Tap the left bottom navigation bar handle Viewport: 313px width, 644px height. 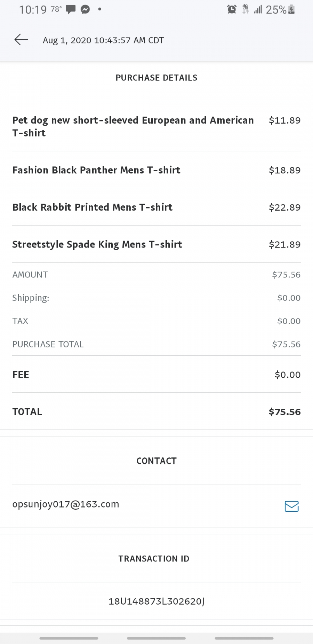tap(69, 638)
